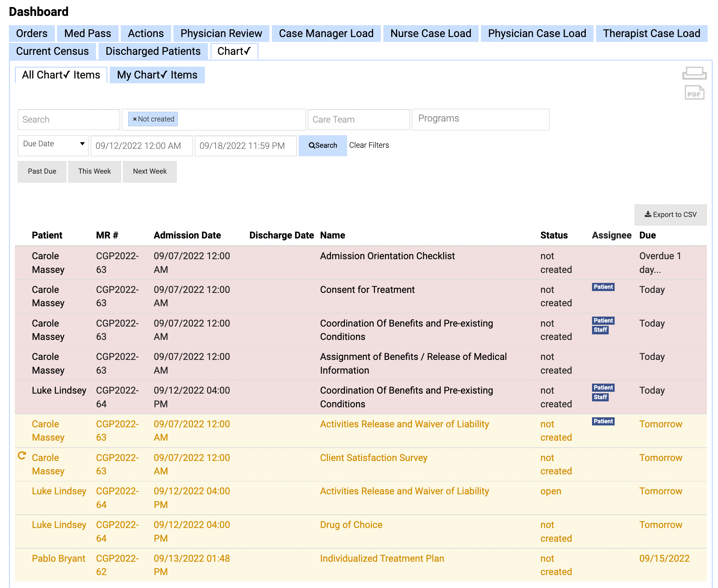Screen dimensions: 718x588
Task: Click CGP2022-62 MR number
Action: 117,565
